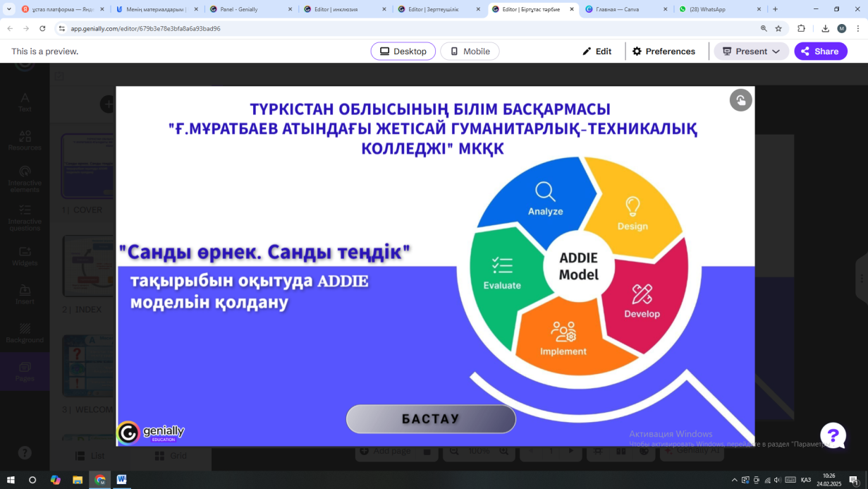868x489 pixels.
Task: Show hidden system tray icons
Action: pyautogui.click(x=735, y=480)
